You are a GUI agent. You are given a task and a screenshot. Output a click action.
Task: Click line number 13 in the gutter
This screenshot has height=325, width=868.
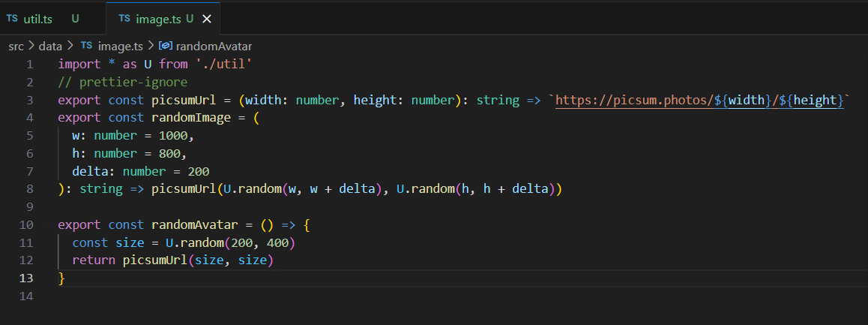click(26, 278)
